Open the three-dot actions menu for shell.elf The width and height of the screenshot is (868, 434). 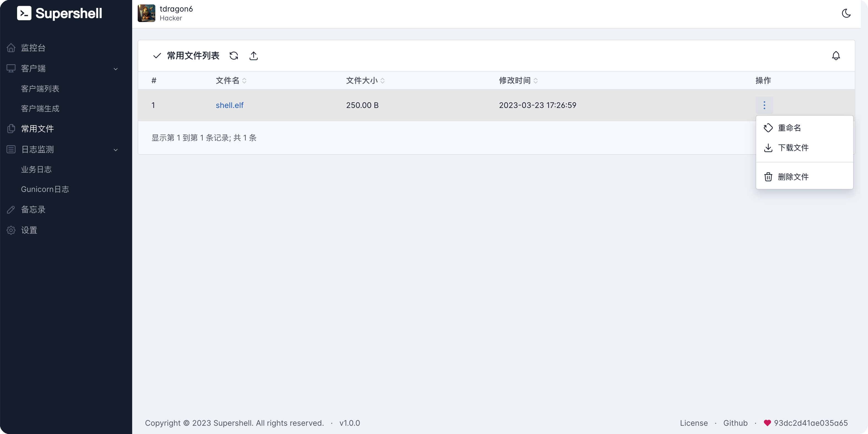[x=764, y=105]
